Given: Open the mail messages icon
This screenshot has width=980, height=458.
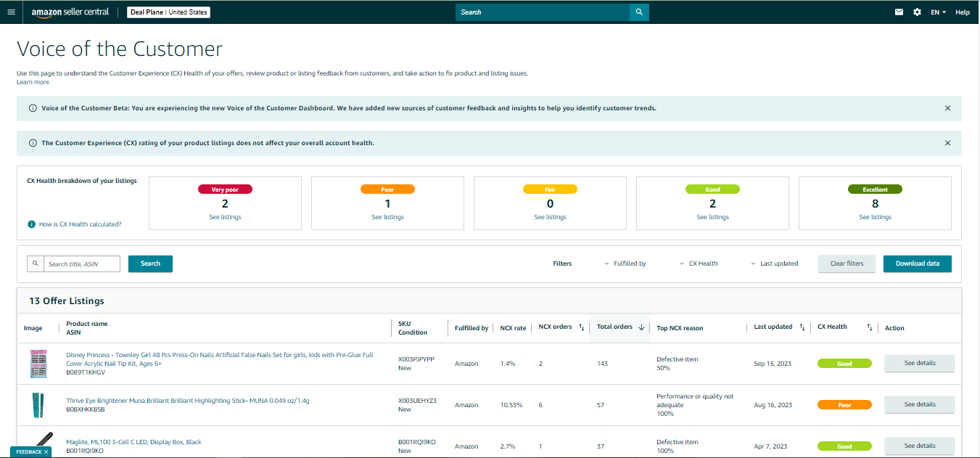Looking at the screenshot, I should click(899, 12).
